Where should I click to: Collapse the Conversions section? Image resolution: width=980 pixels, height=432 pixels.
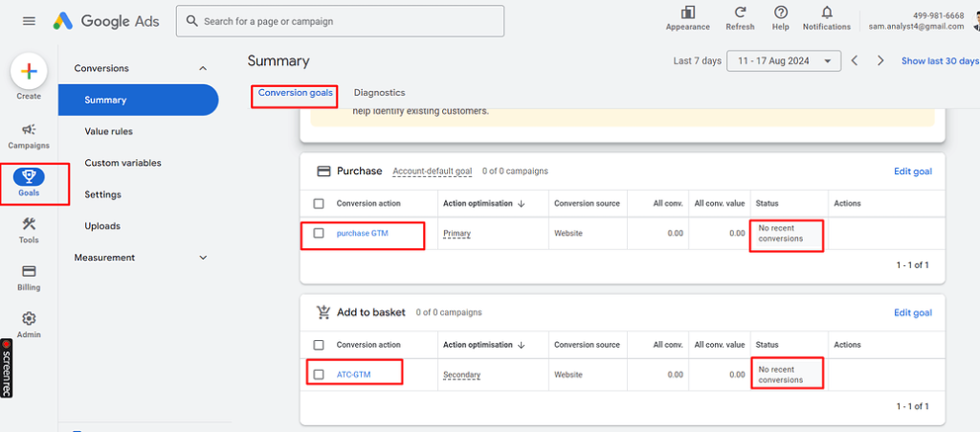202,68
